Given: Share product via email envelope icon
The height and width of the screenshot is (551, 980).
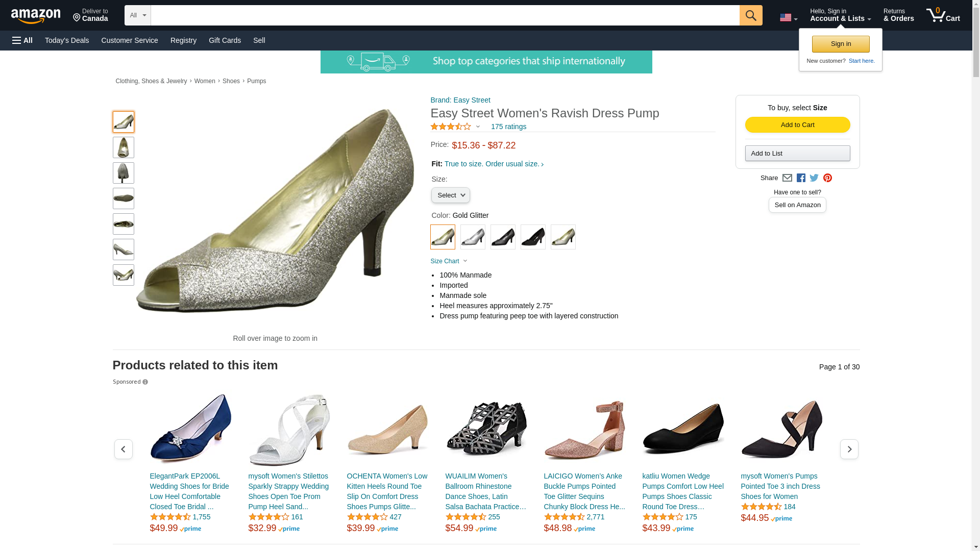Looking at the screenshot, I should [x=787, y=178].
